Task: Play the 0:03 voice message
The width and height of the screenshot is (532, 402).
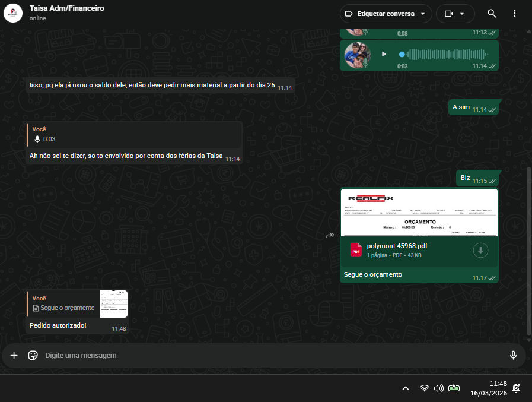Action: pos(384,54)
